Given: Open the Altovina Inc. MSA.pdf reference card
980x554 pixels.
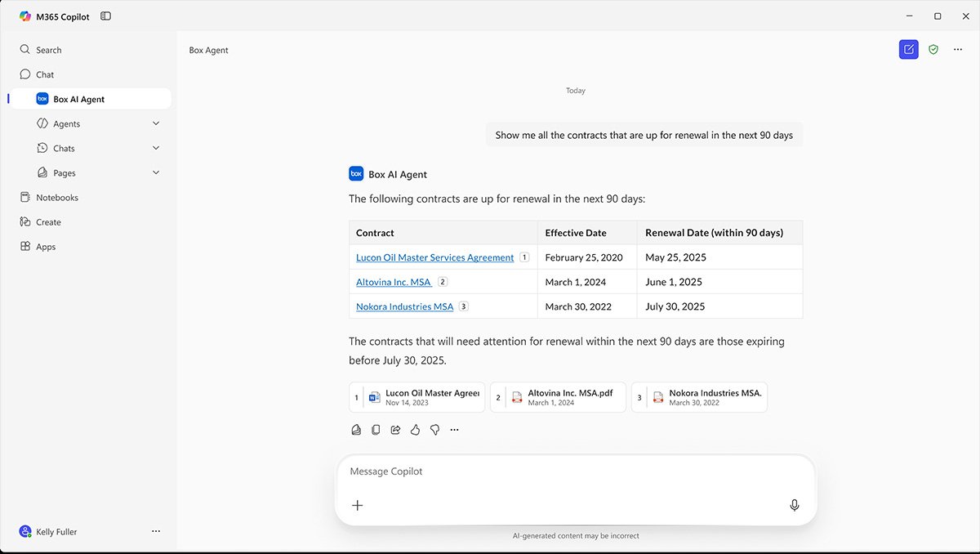Looking at the screenshot, I should (558, 397).
